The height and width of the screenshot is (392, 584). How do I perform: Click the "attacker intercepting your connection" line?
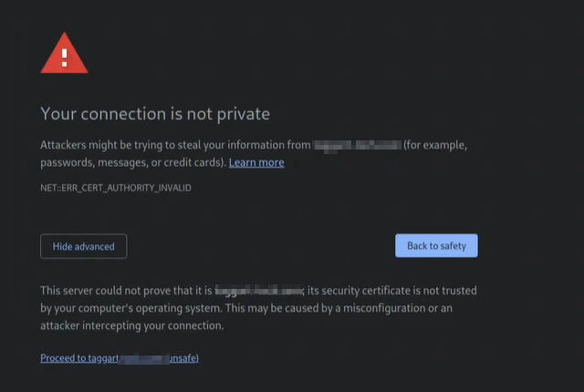click(x=131, y=325)
